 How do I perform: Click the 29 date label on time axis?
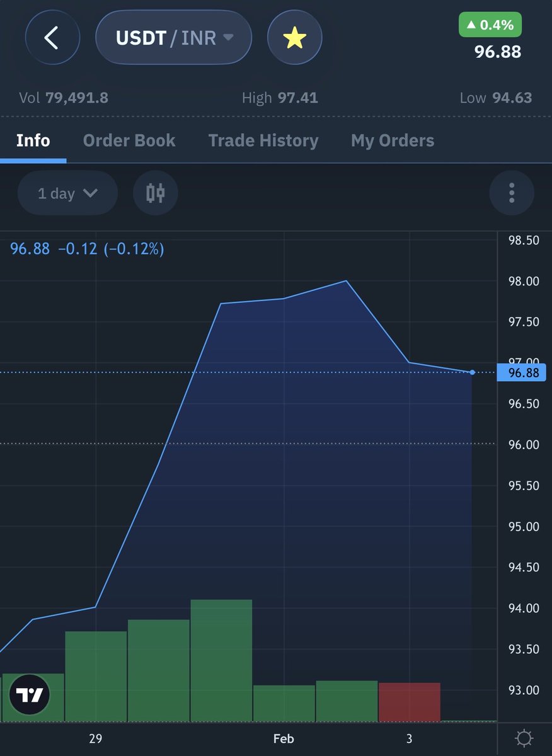point(95,738)
